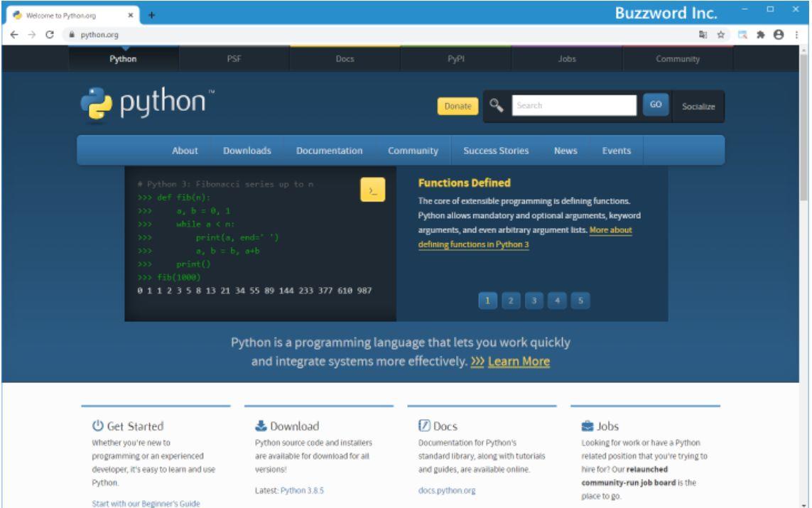Click the yellow Donate button
Viewport: 812px width, 508px height.
pos(458,106)
